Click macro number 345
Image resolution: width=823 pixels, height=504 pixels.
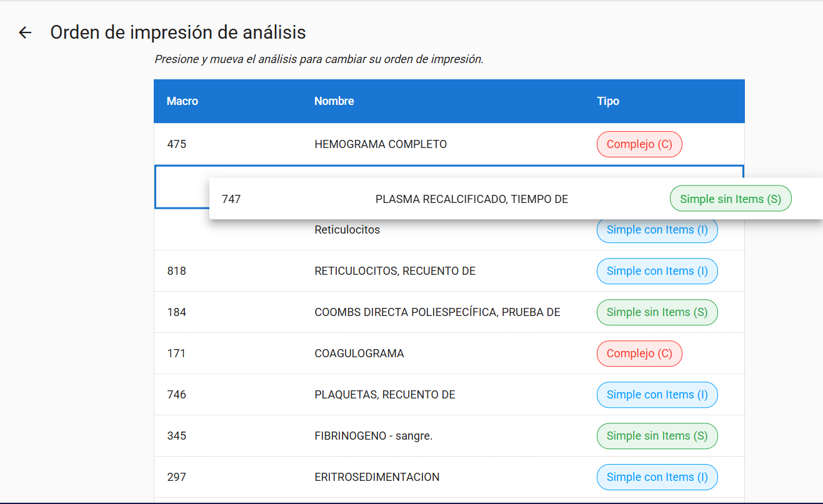coord(177,436)
